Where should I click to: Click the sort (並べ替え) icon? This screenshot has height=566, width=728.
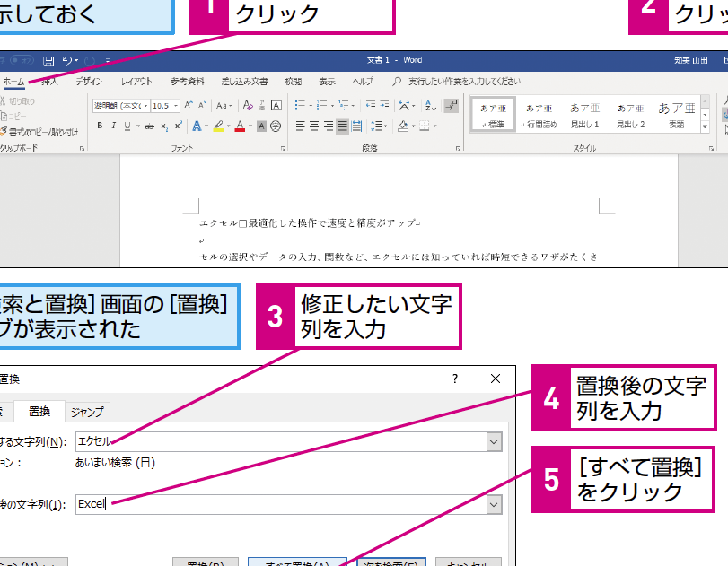430,105
